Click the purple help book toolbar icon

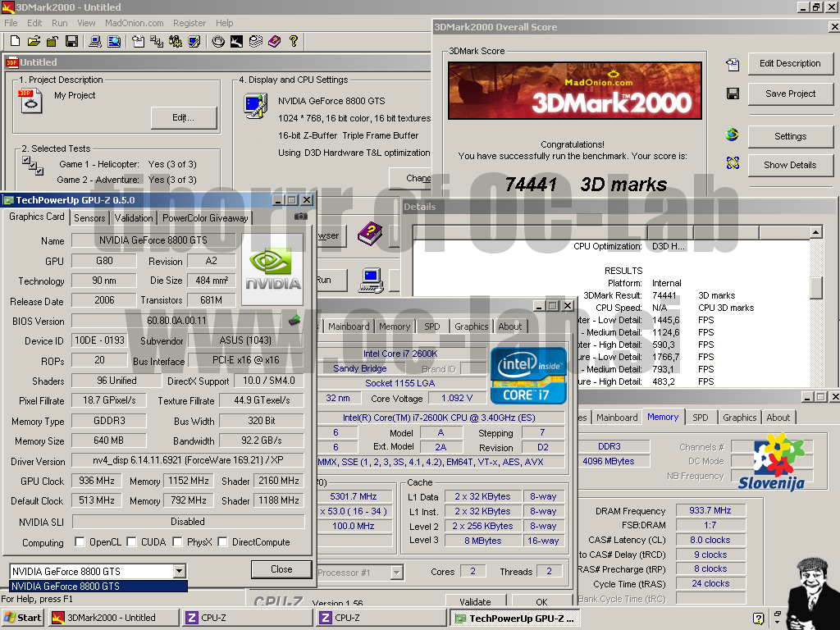tap(274, 41)
